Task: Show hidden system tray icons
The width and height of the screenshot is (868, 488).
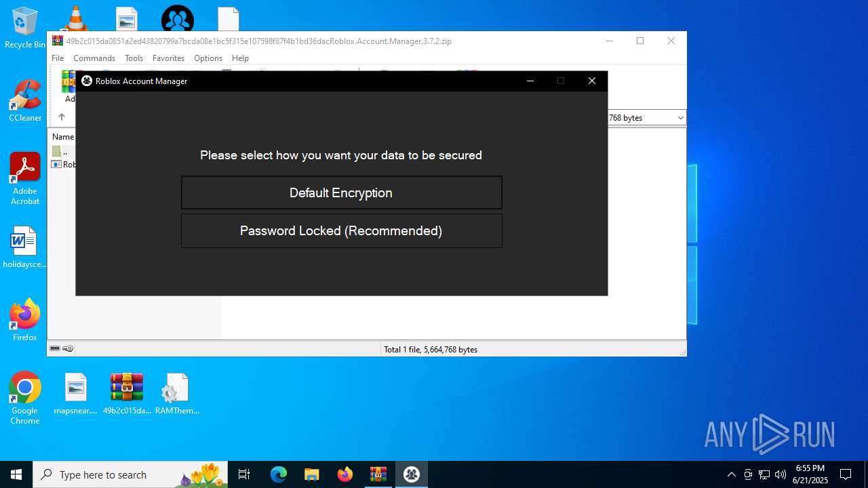Action: click(731, 474)
